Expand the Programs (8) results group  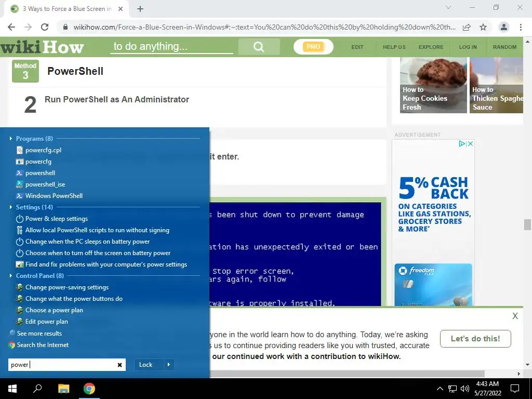11,138
